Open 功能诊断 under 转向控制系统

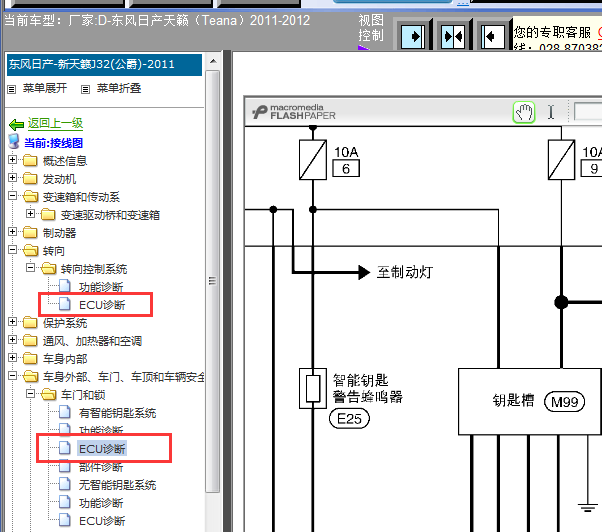101,287
